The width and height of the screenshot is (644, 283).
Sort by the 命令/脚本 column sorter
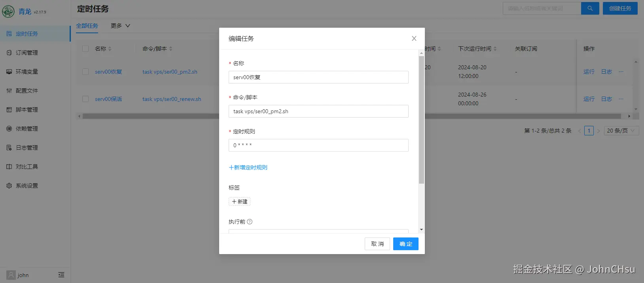170,49
